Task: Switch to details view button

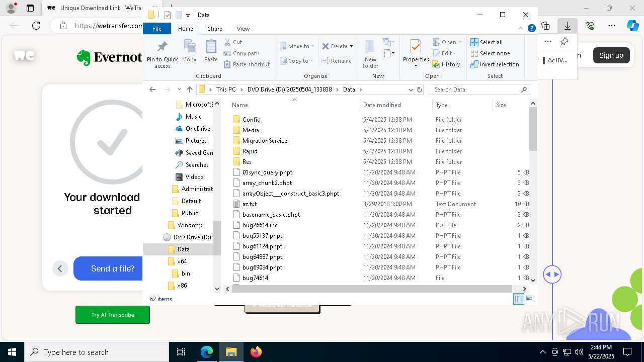Action: 519,299
